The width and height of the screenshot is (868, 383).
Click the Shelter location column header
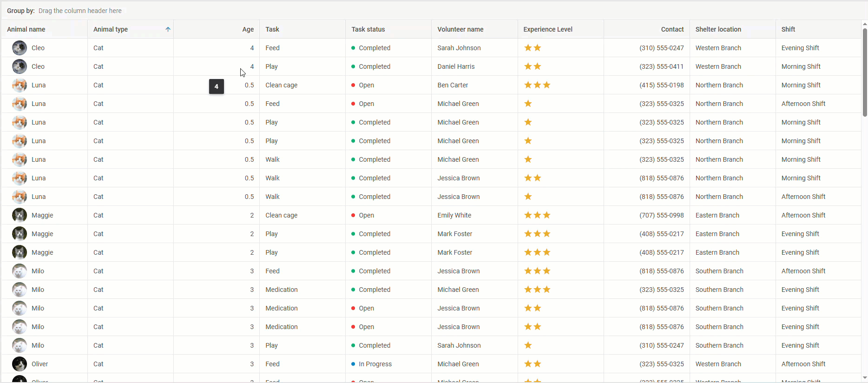[x=718, y=29]
